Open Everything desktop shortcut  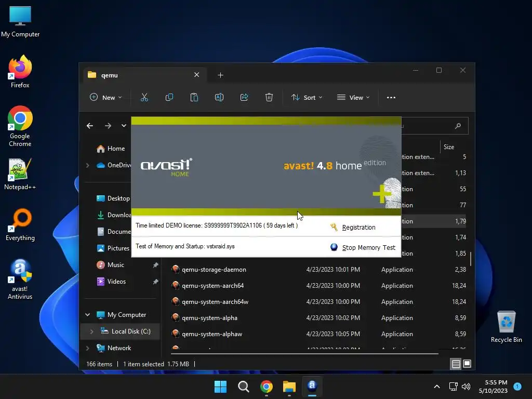click(x=20, y=225)
